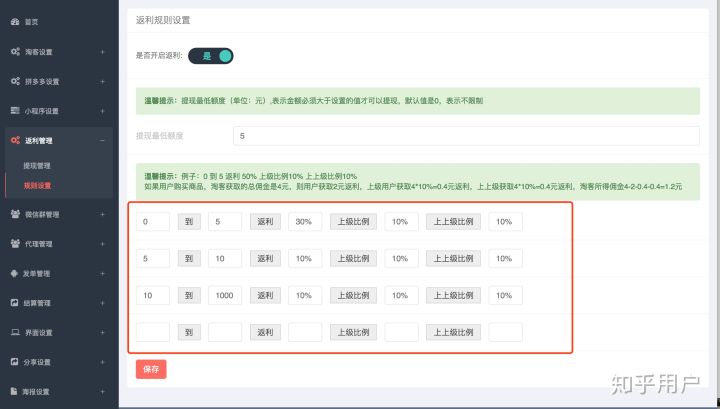Click the 淘客设置 gear icon
This screenshot has height=409, width=720.
(x=15, y=52)
